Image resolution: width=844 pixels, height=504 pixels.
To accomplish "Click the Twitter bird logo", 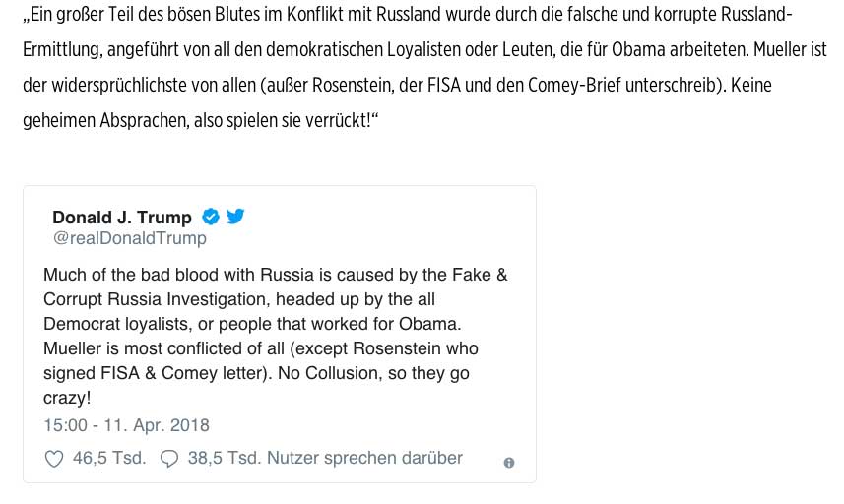I will point(235,218).
